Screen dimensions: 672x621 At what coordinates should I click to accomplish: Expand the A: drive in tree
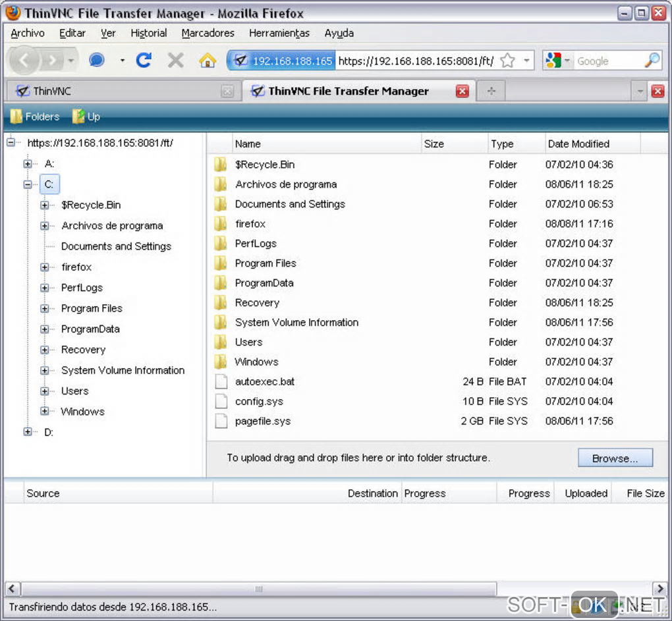pos(28,163)
